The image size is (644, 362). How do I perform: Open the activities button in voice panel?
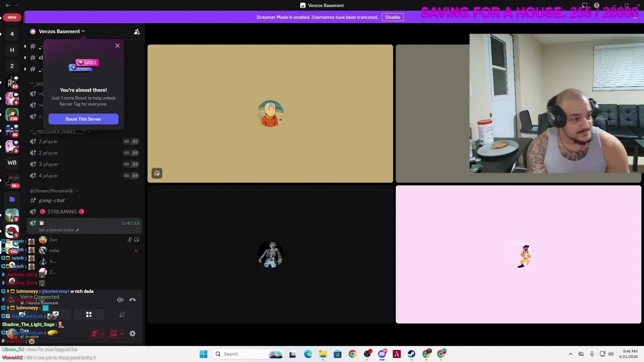pyautogui.click(x=89, y=315)
